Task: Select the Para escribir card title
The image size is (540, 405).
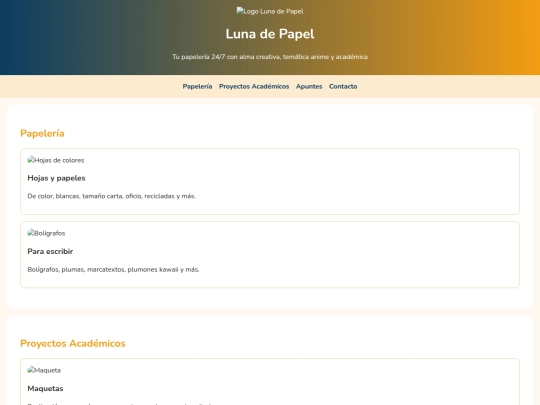Action: point(50,251)
